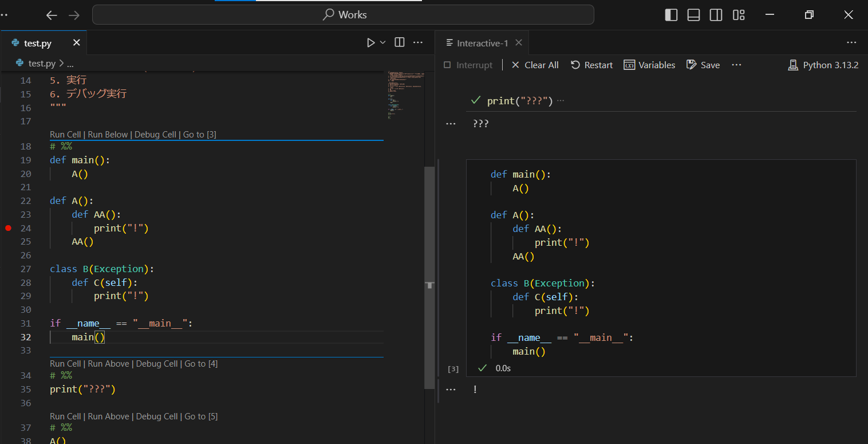Run Cell above line 18

coord(65,135)
